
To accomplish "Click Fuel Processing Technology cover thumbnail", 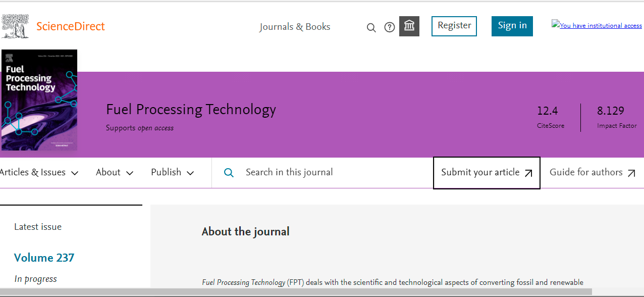I will point(39,100).
